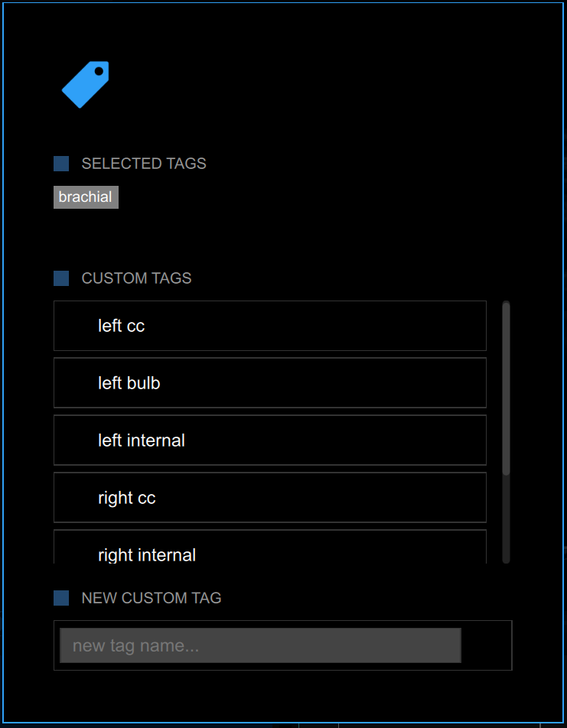Focus the 'new tag name...' input field

coord(260,645)
